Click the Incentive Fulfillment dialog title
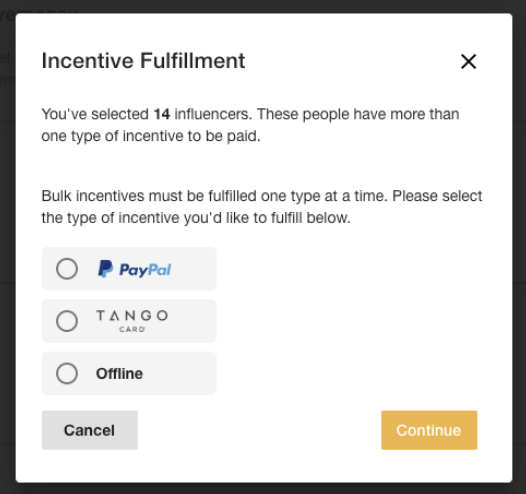Viewport: 526px width, 494px height. click(143, 61)
